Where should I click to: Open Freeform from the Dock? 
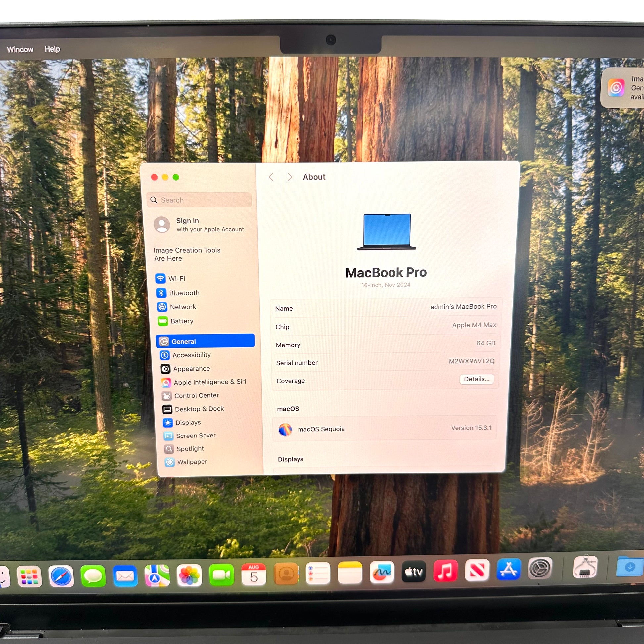[382, 572]
